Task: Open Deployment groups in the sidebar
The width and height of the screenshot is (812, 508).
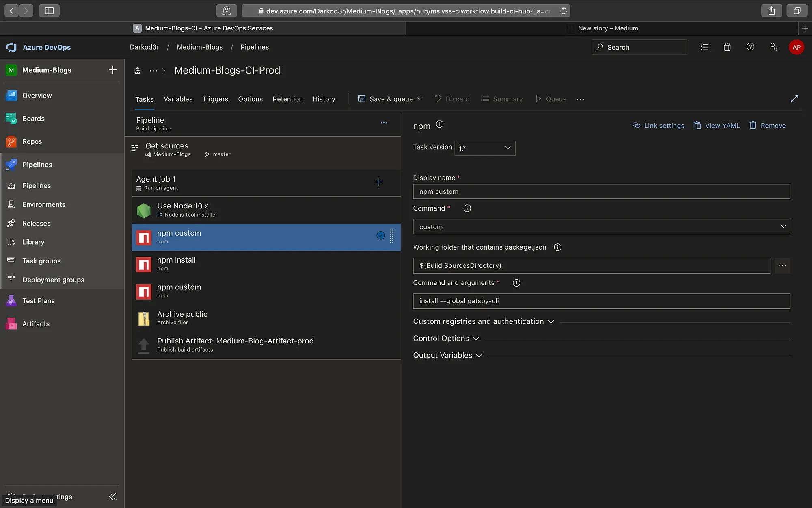Action: (53, 280)
